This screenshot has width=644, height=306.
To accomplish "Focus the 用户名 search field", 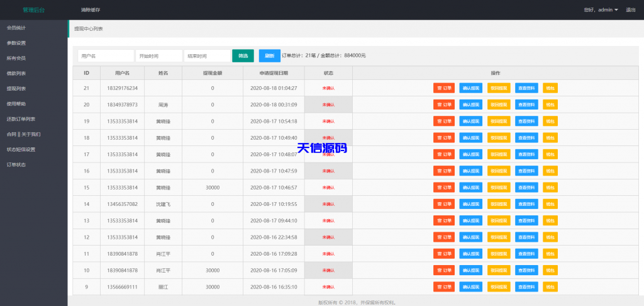I will pyautogui.click(x=106, y=55).
